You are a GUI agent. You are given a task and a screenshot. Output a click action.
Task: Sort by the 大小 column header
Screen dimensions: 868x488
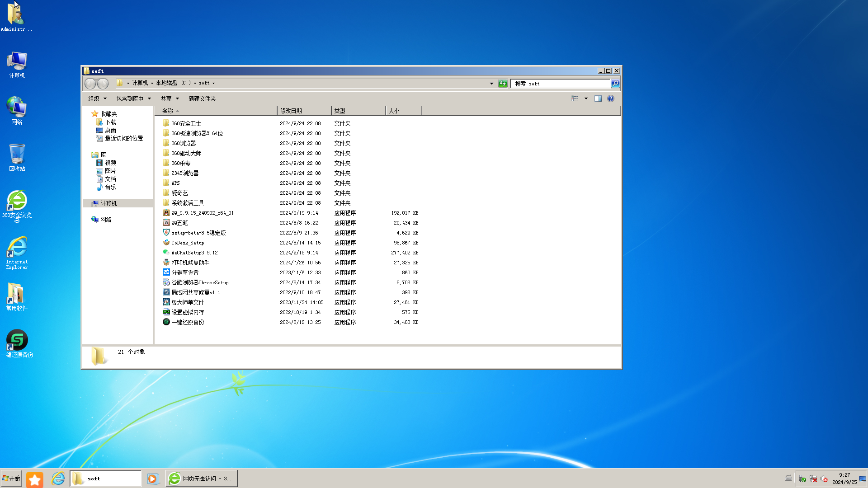pyautogui.click(x=404, y=111)
